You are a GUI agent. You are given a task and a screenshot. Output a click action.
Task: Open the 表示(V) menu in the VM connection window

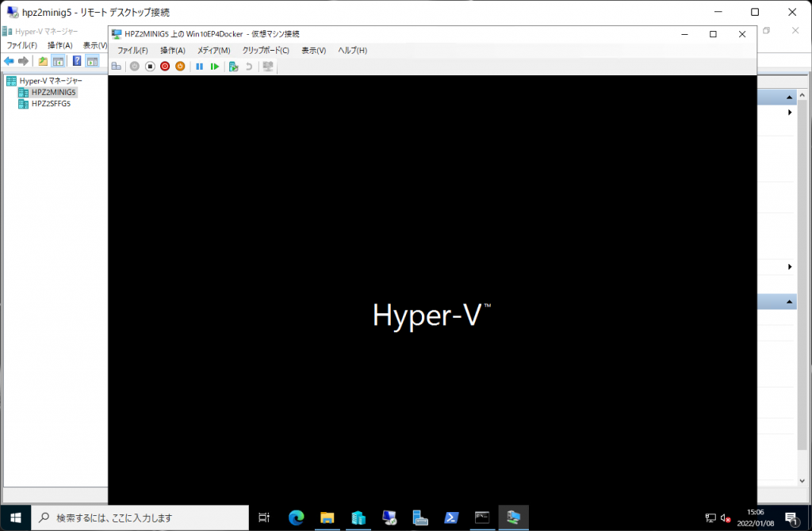(314, 50)
